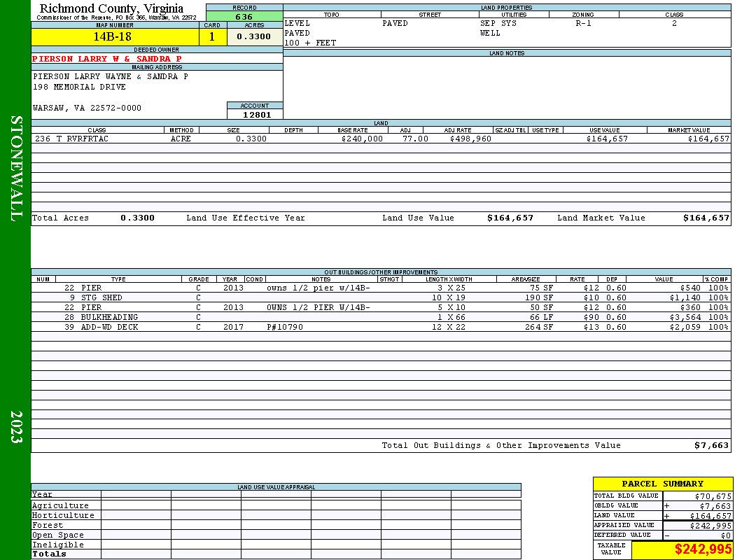Viewport: 735px width, 560px height.
Task: Click the Richmond County, Virginia title
Action: (x=111, y=8)
